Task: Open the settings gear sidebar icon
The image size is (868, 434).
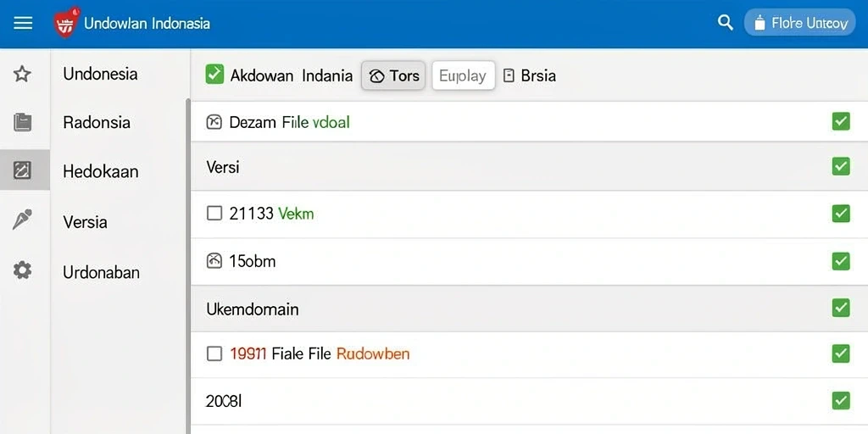Action: [x=23, y=270]
